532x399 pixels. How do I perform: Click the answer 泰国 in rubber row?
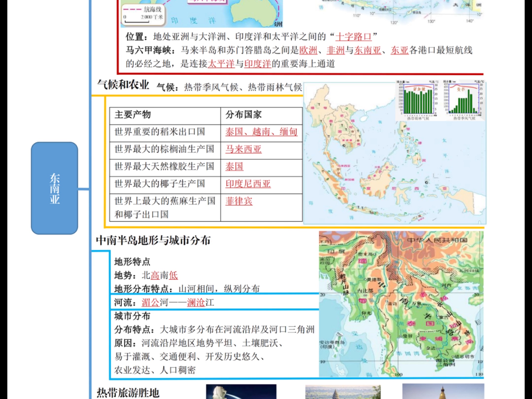(234, 166)
